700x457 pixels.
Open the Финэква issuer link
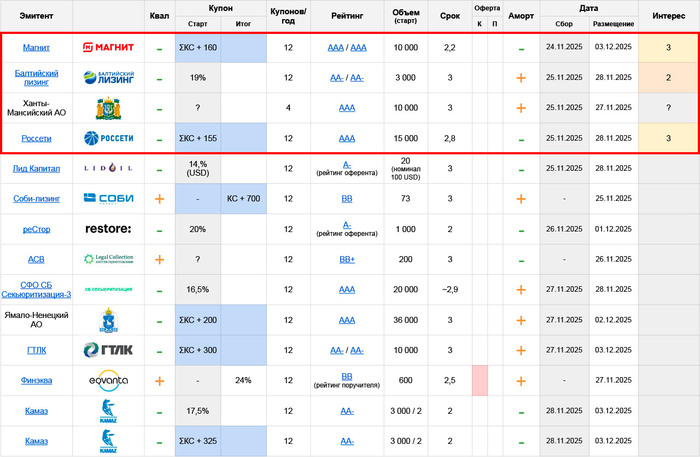pos(36,381)
